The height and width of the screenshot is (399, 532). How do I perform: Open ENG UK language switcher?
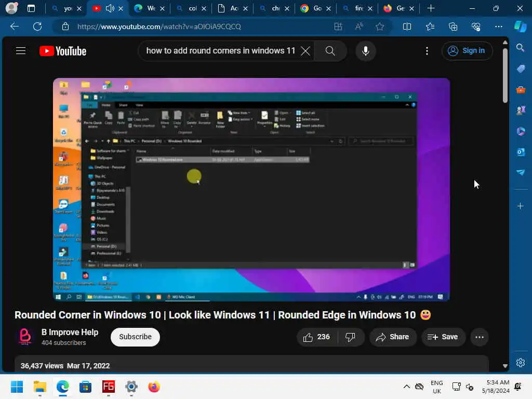pyautogui.click(x=436, y=387)
